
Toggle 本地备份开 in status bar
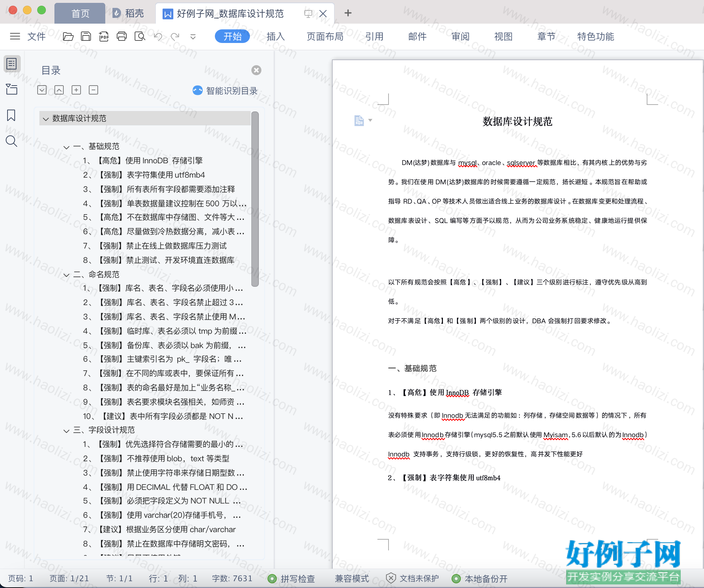480,578
